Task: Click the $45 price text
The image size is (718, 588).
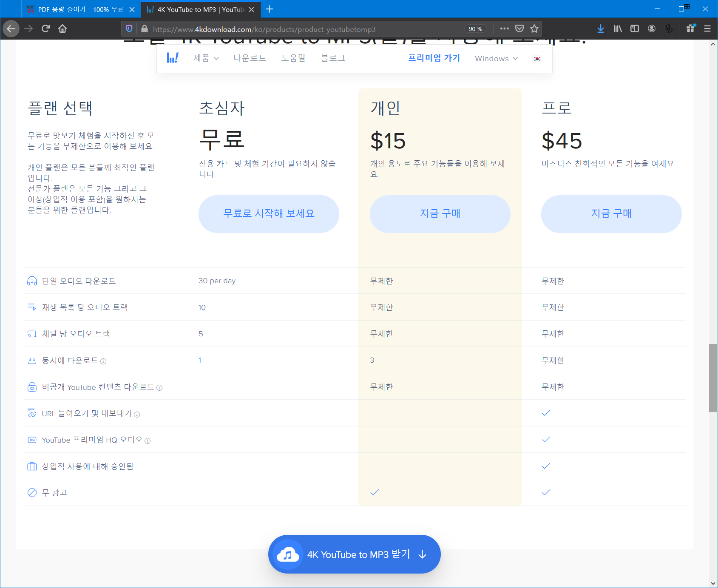Action: pos(561,141)
